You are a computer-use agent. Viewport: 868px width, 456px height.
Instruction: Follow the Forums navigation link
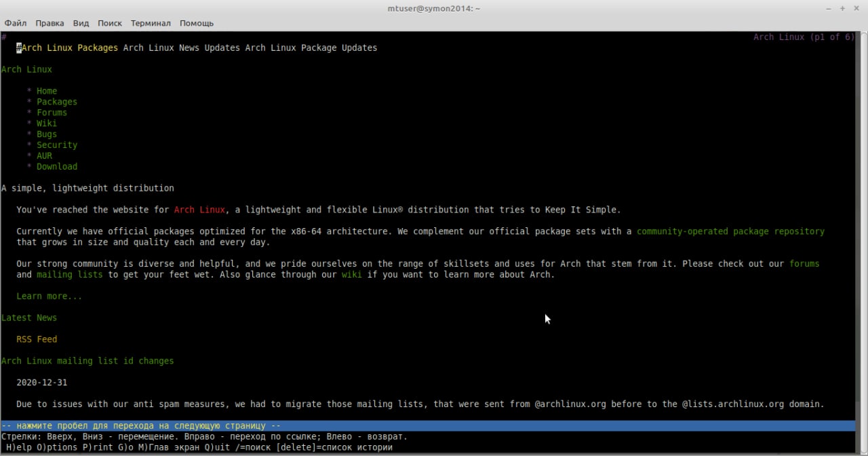tap(52, 113)
